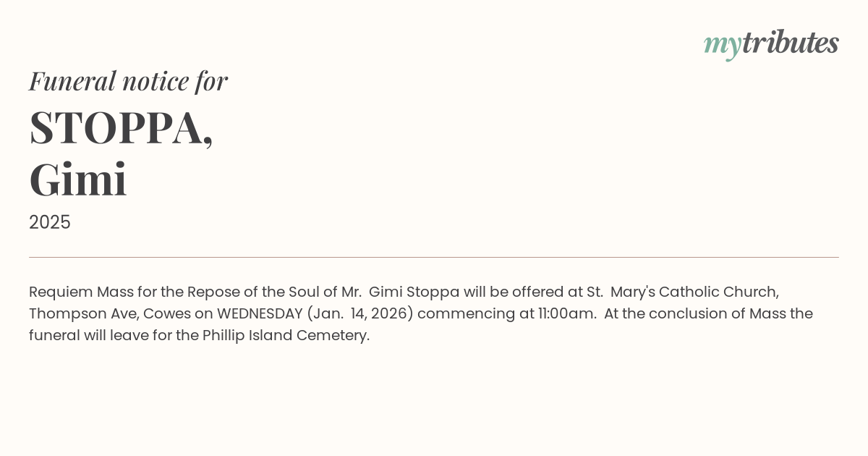Click "Mary's Catholic Church" in the notice

(694, 292)
